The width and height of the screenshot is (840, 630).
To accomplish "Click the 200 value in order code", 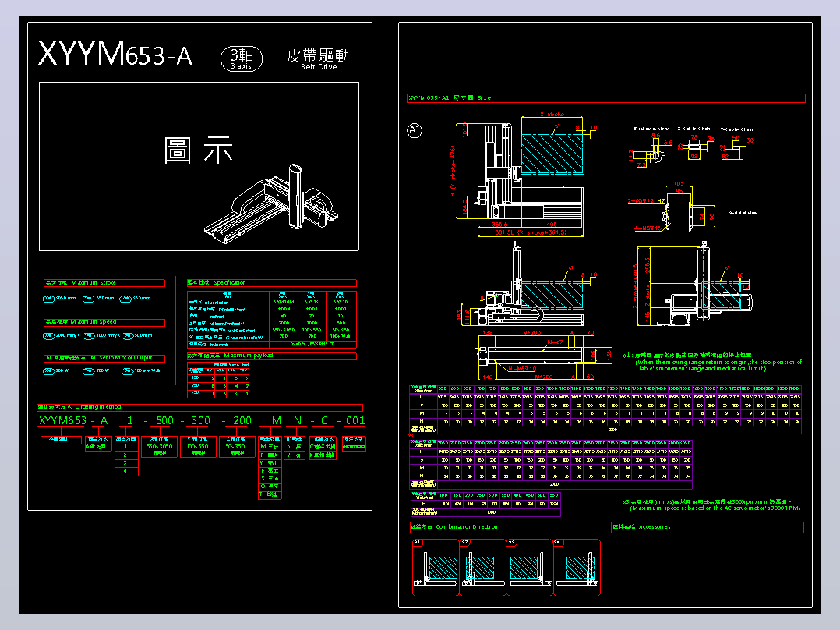I will [242, 421].
